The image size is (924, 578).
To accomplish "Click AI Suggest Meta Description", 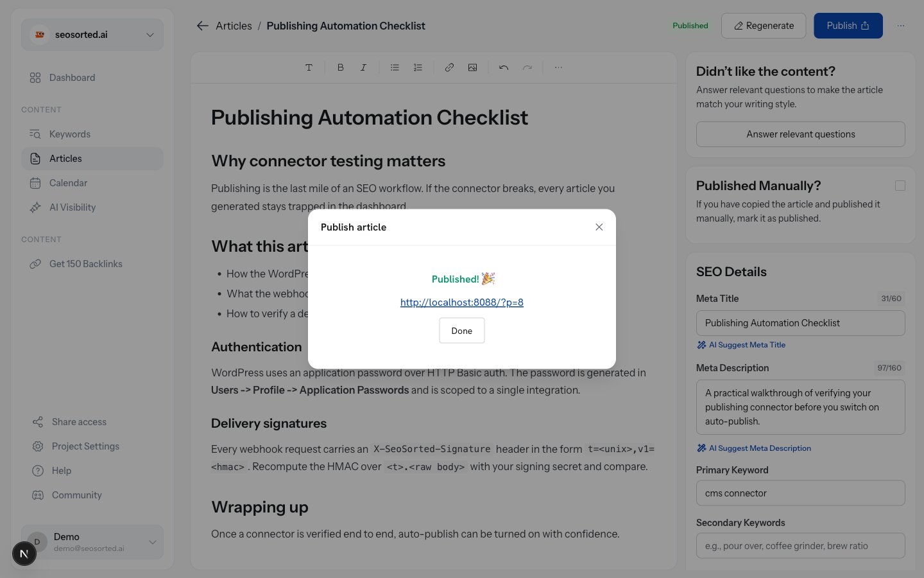I will 754,448.
